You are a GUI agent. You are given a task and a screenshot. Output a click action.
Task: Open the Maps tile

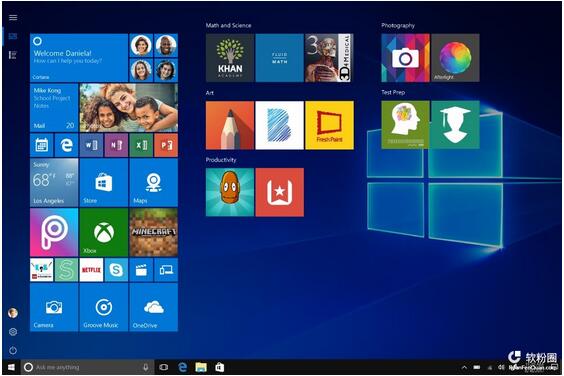point(154,183)
